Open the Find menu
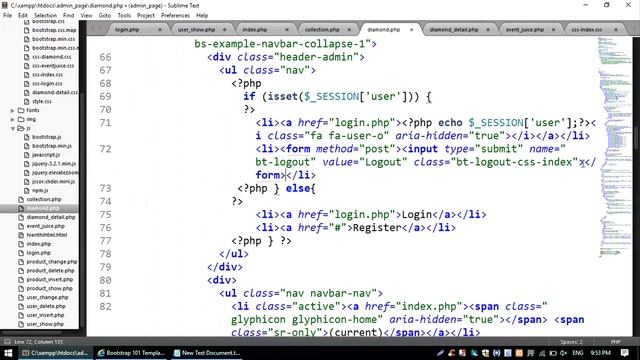This screenshot has width=640, height=360. (69, 15)
